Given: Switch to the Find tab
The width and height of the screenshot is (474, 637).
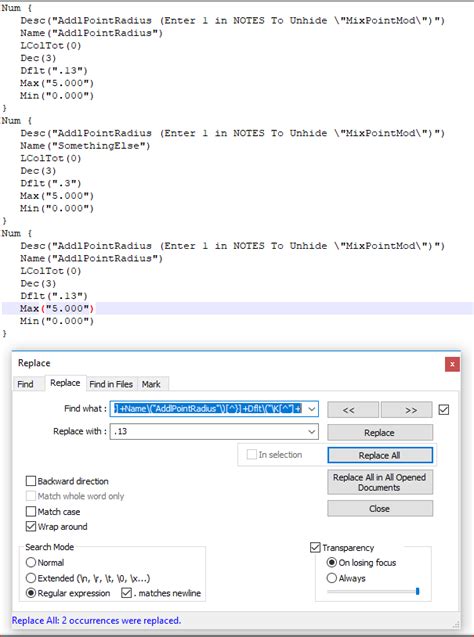Looking at the screenshot, I should point(25,384).
